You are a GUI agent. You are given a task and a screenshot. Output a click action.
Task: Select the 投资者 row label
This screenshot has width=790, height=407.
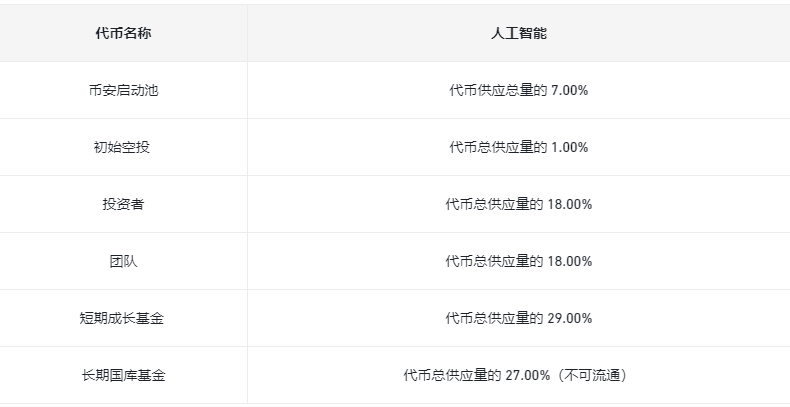click(x=123, y=204)
